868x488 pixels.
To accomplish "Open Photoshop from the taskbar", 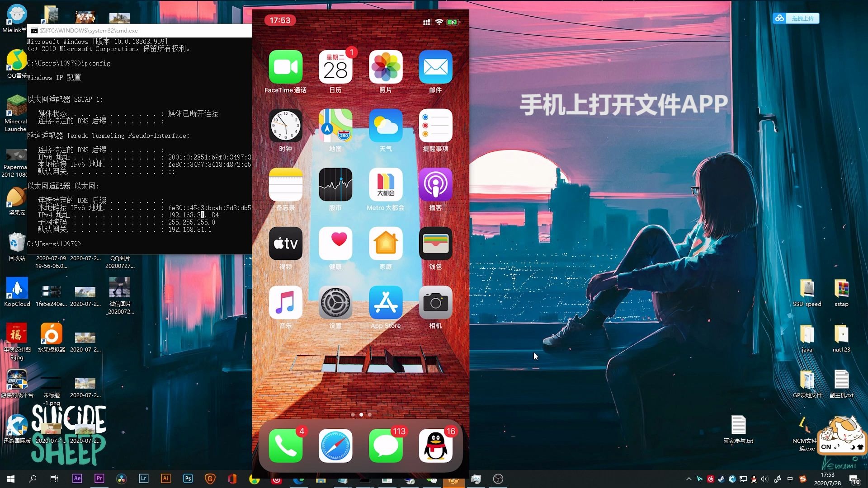I will pyautogui.click(x=188, y=479).
